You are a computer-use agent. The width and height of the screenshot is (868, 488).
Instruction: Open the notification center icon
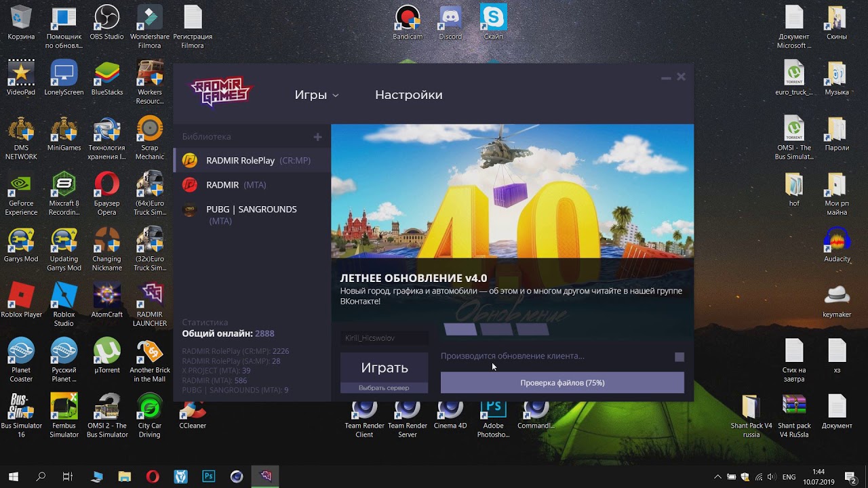click(x=850, y=477)
